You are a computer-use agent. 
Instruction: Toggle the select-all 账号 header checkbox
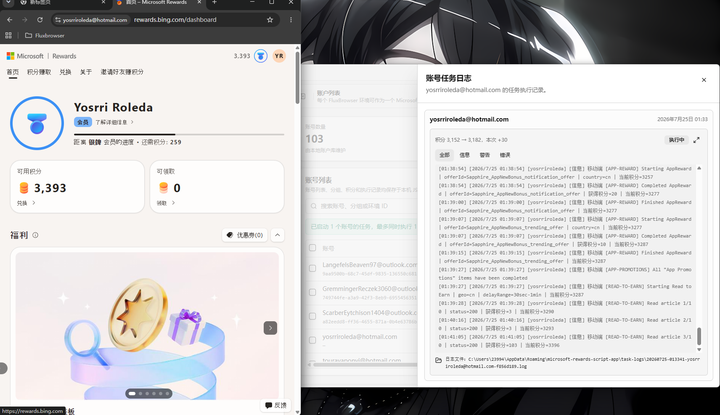313,248
